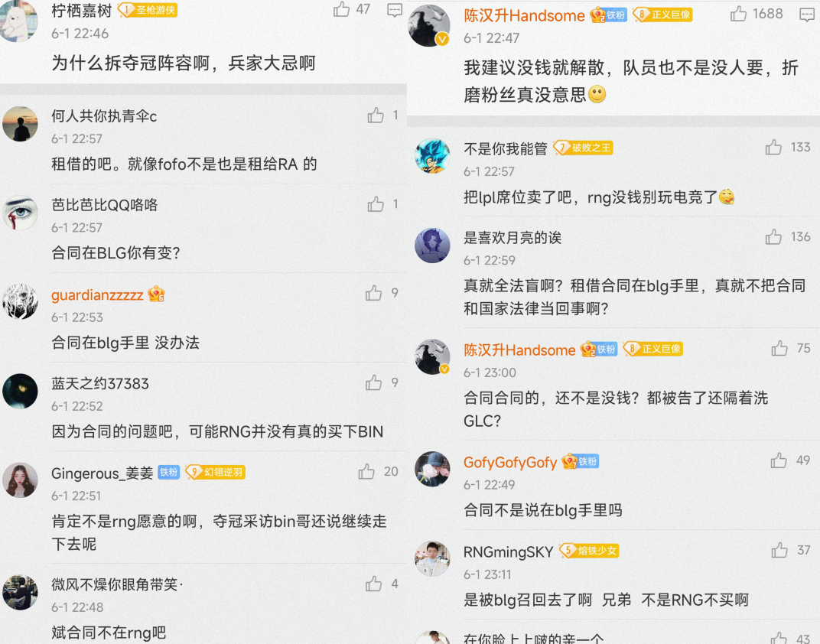View 不是你我能管's Goku avatar
This screenshot has width=820, height=644.
click(x=432, y=156)
